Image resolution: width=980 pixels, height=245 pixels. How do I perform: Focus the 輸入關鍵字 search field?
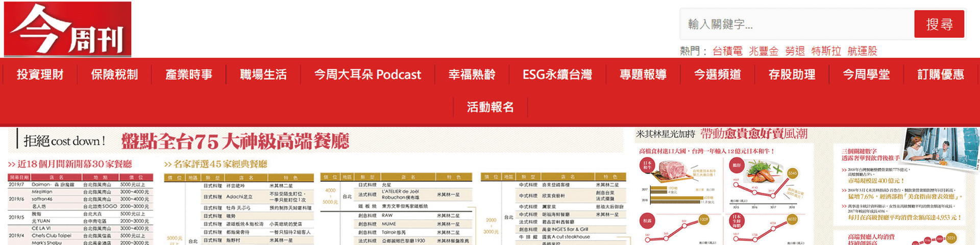797,24
